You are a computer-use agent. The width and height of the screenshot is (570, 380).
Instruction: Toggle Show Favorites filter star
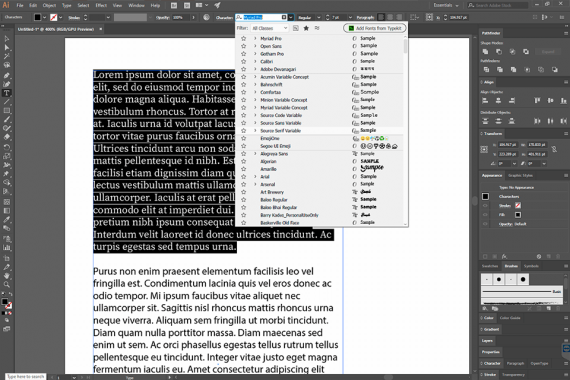coord(306,28)
